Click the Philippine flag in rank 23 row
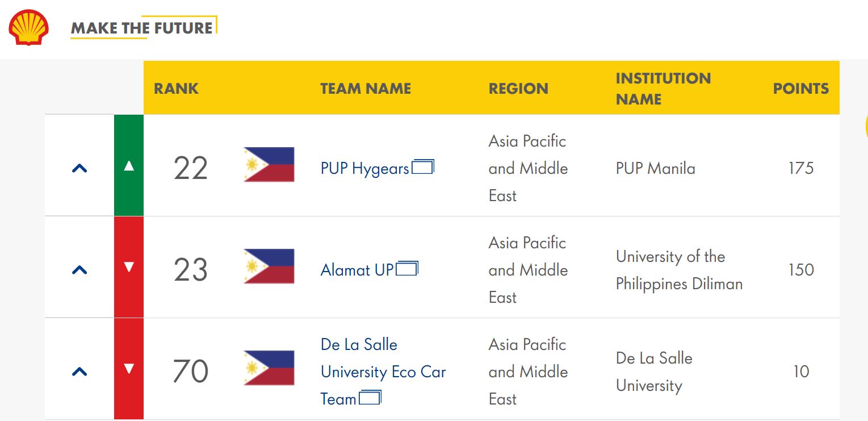The height and width of the screenshot is (421, 868). (x=269, y=266)
